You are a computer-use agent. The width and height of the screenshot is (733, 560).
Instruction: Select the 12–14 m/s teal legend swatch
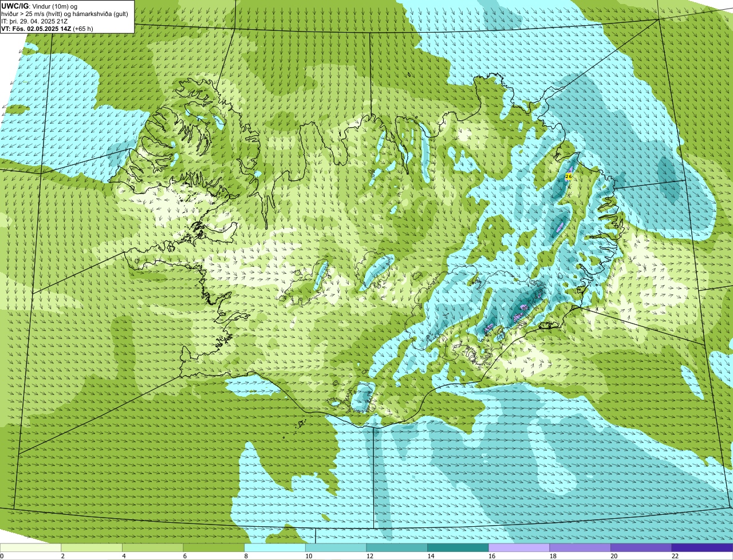pyautogui.click(x=397, y=547)
